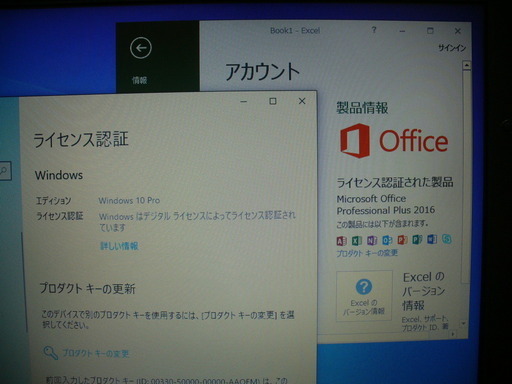Click プロダクト キーの変更 link in Excel account page
The width and height of the screenshot is (512, 384).
click(x=367, y=253)
